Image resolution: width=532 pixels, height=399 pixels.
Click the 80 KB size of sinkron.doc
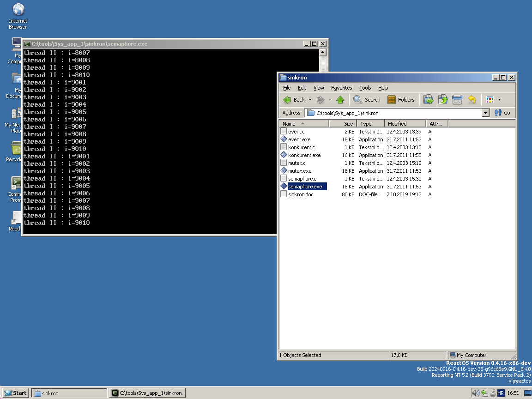pyautogui.click(x=348, y=194)
